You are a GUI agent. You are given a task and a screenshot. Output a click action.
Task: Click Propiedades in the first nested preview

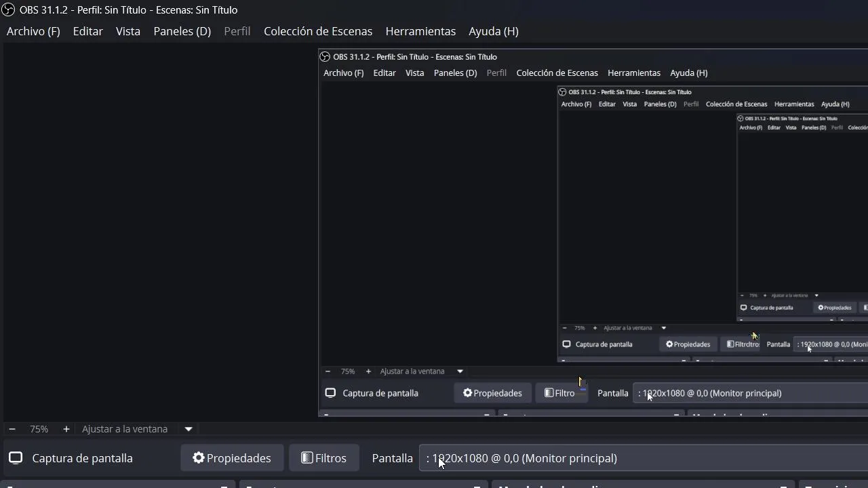(492, 393)
